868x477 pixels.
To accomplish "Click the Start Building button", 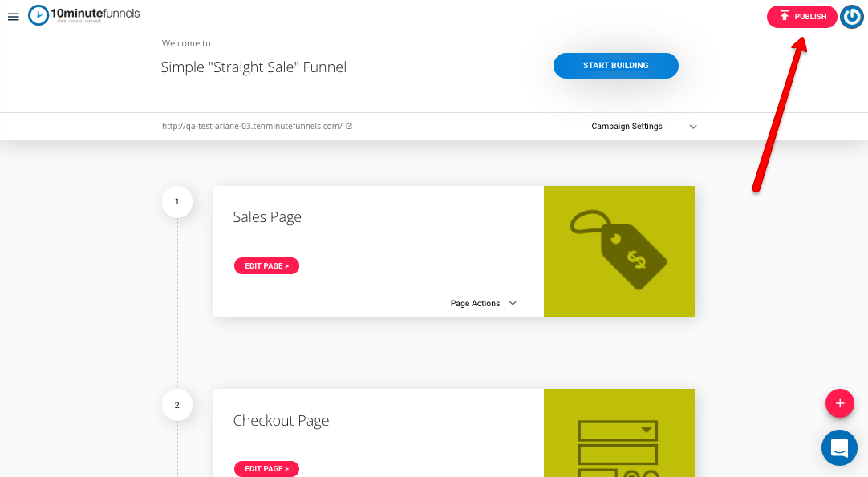I will click(x=615, y=65).
